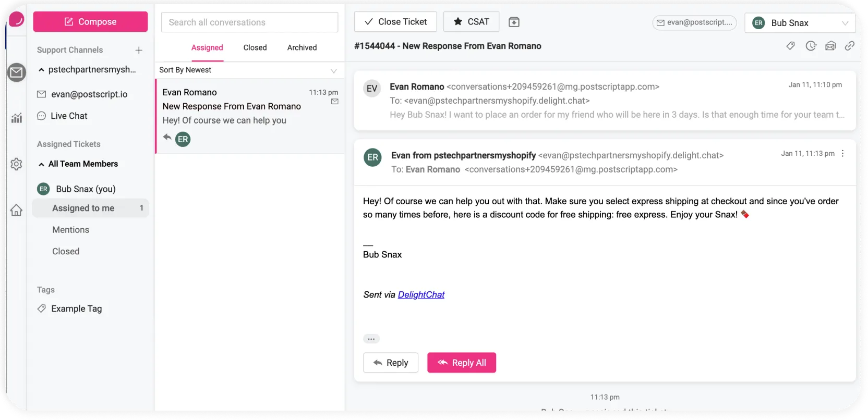868x420 pixels.
Task: Click the ER avatar next to Bub Snax (you)
Action: 43,189
